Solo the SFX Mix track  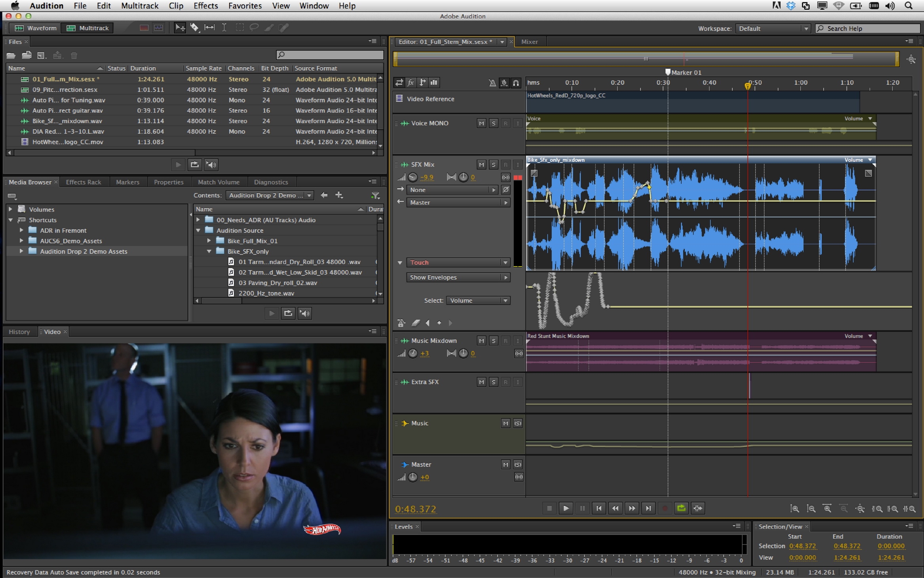(493, 164)
